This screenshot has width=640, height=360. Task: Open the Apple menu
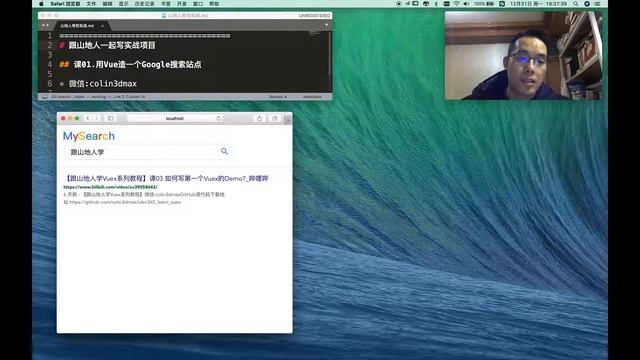(41, 4)
